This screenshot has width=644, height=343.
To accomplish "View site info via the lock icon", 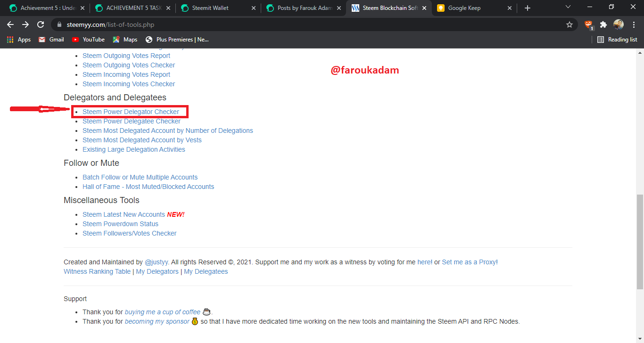I will (x=59, y=24).
